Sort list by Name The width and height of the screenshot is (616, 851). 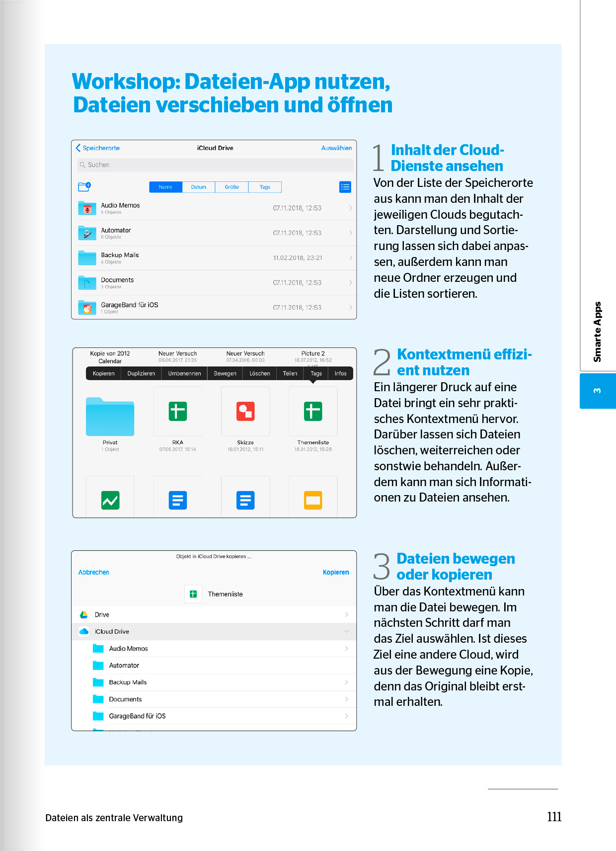[165, 187]
